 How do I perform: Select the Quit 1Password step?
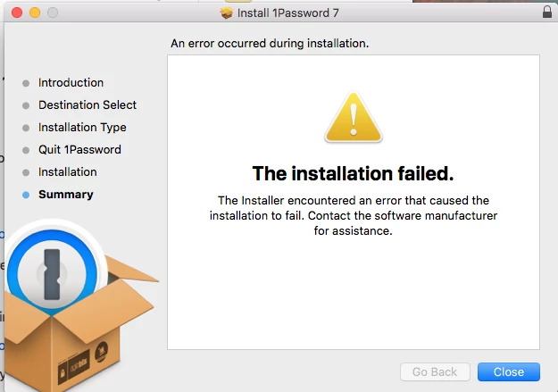pyautogui.click(x=79, y=149)
